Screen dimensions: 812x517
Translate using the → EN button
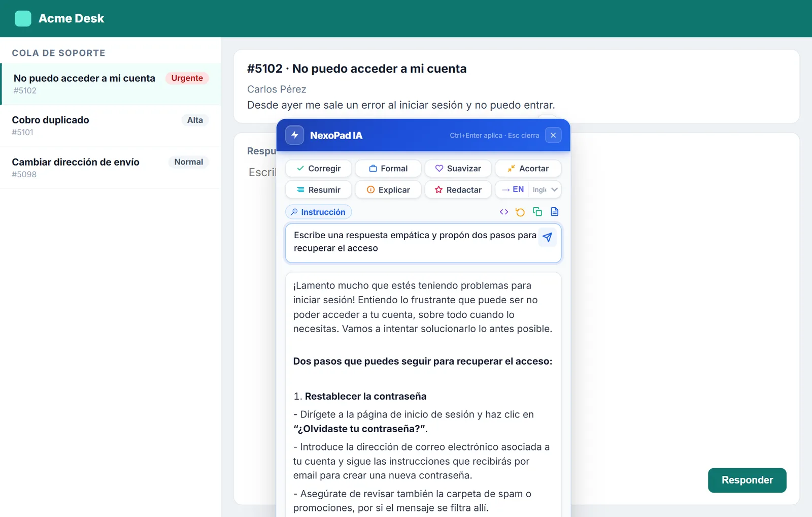pos(513,189)
